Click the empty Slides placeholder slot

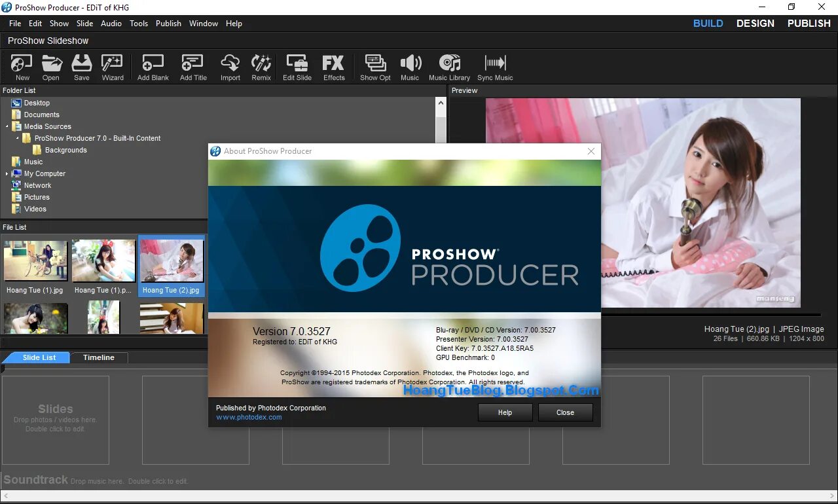56,420
